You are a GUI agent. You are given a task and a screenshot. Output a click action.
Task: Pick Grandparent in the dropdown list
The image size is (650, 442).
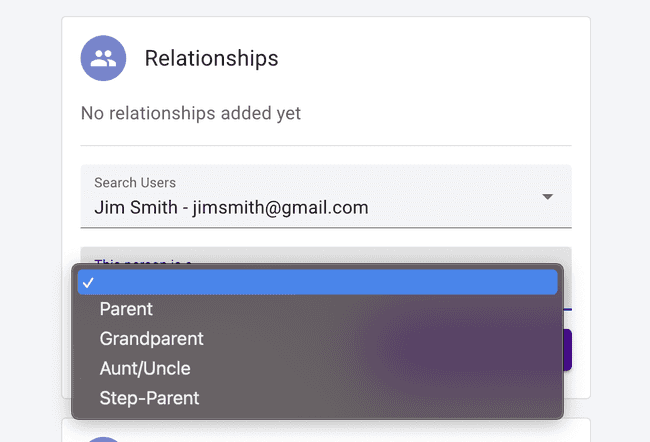click(x=151, y=339)
